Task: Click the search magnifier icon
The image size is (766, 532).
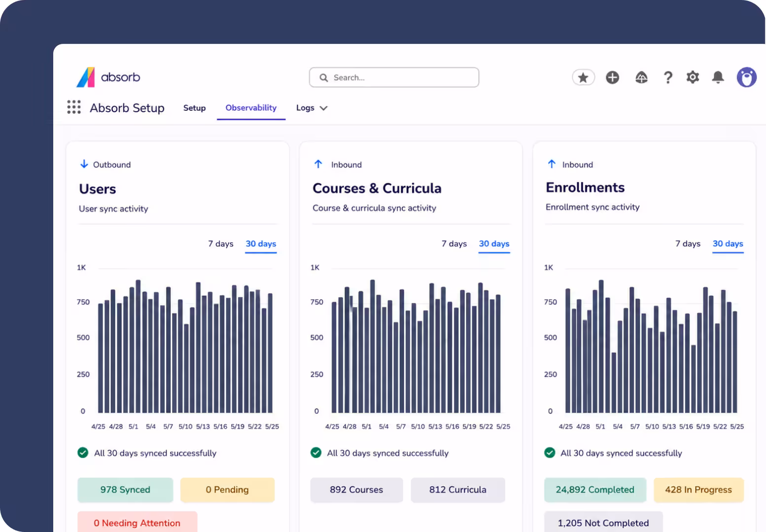Action: (x=324, y=78)
